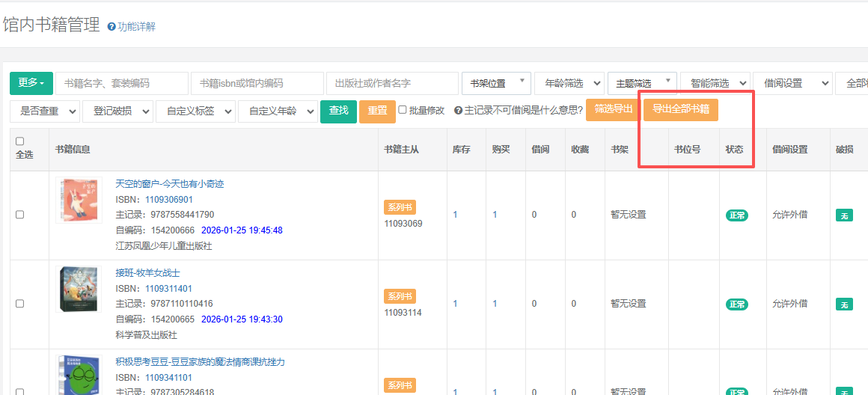Click the 功能详解 help icon
The height and width of the screenshot is (395, 868).
[111, 27]
